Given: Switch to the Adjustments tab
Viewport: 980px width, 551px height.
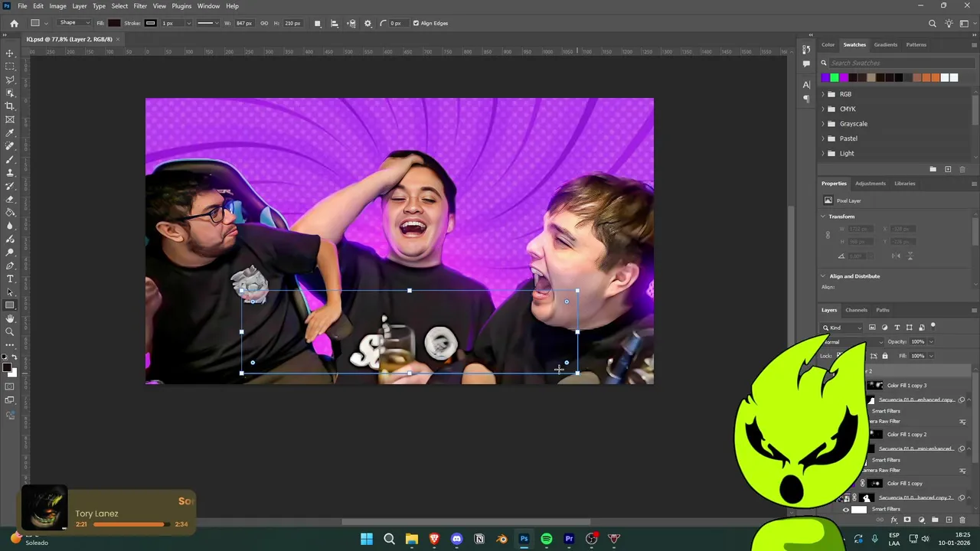Looking at the screenshot, I should 871,184.
